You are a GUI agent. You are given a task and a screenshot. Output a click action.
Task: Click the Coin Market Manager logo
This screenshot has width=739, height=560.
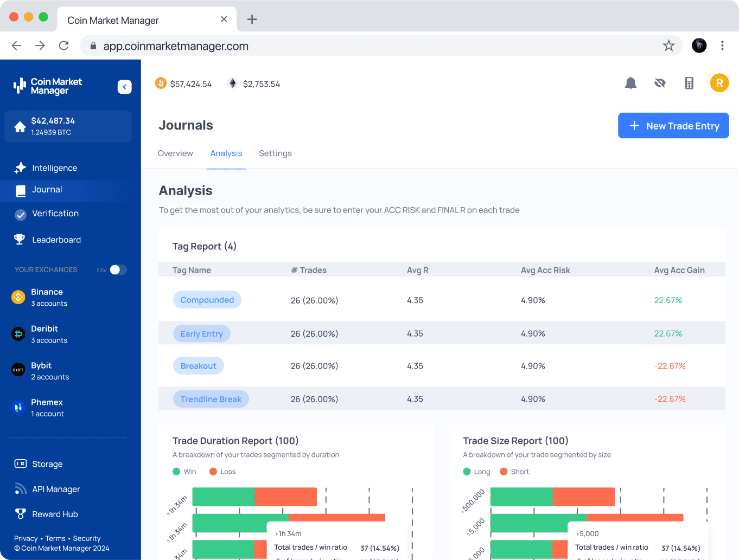[48, 86]
